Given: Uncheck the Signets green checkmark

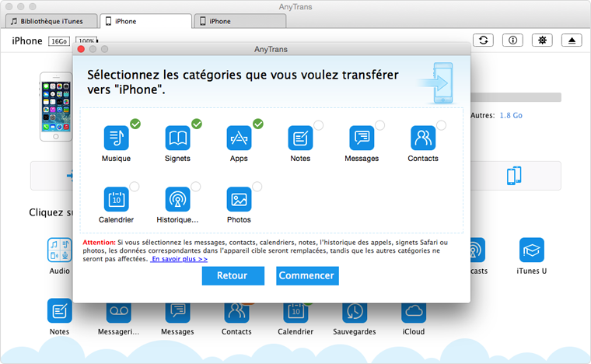Looking at the screenshot, I should [197, 124].
